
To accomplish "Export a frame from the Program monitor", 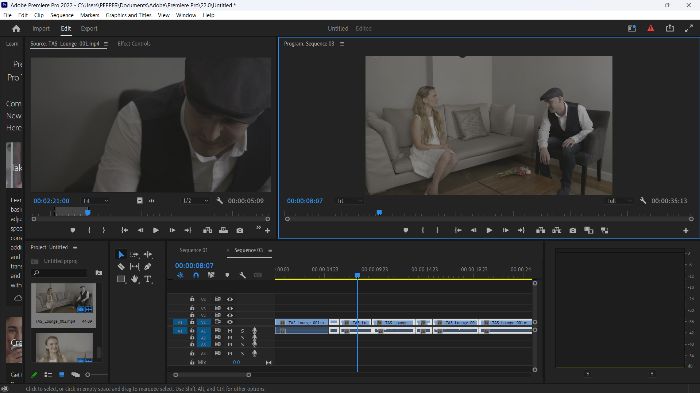I will pyautogui.click(x=573, y=230).
